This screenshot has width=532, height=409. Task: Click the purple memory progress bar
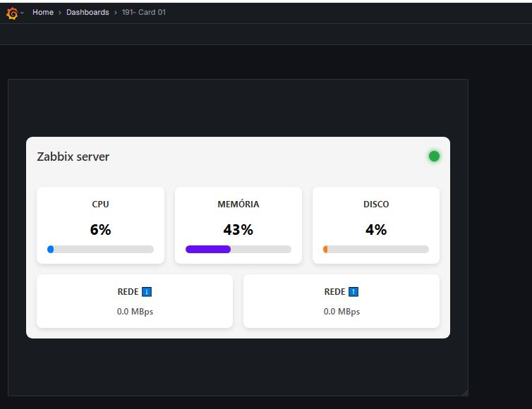point(238,249)
